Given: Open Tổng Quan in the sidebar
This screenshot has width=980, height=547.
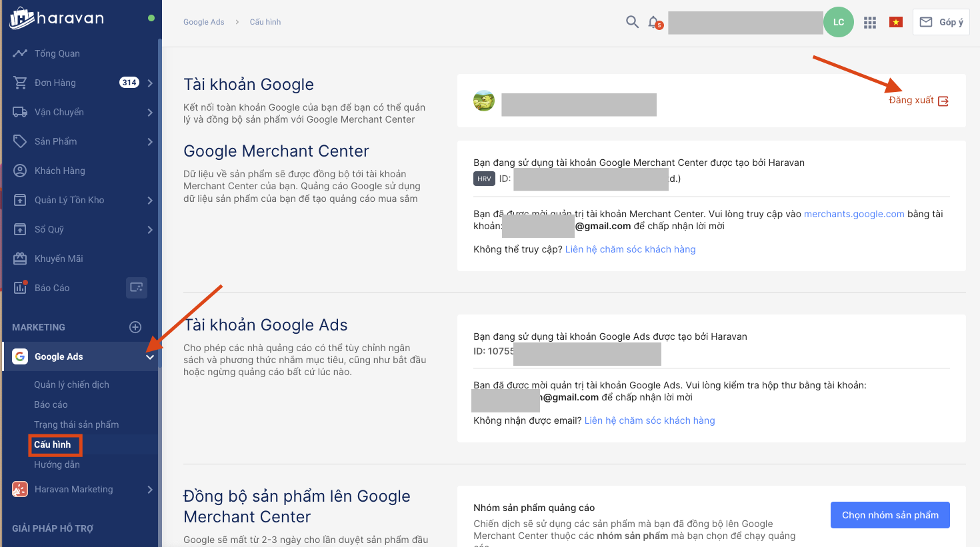Looking at the screenshot, I should 57,53.
